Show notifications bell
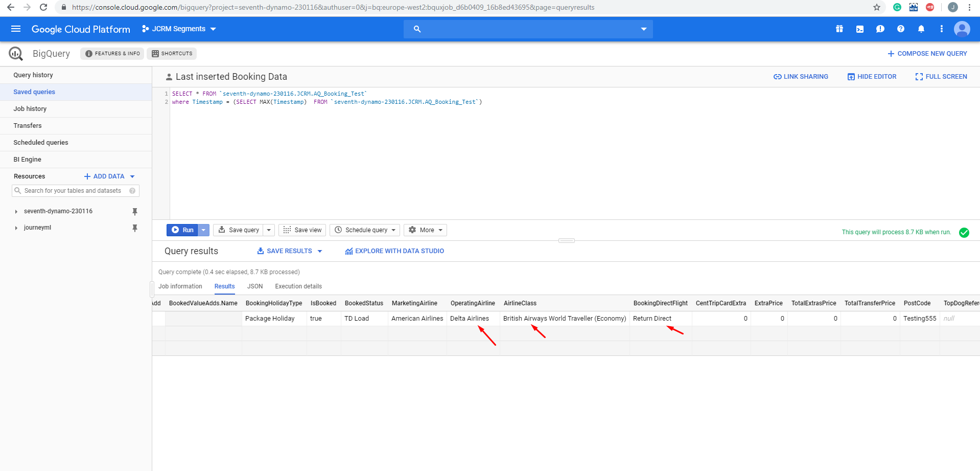 pos(921,29)
